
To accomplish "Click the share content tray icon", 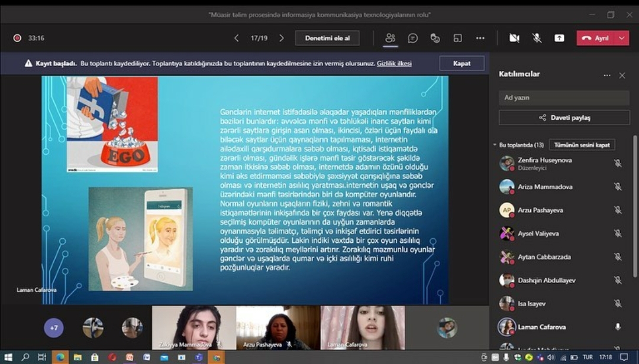I will (x=559, y=38).
